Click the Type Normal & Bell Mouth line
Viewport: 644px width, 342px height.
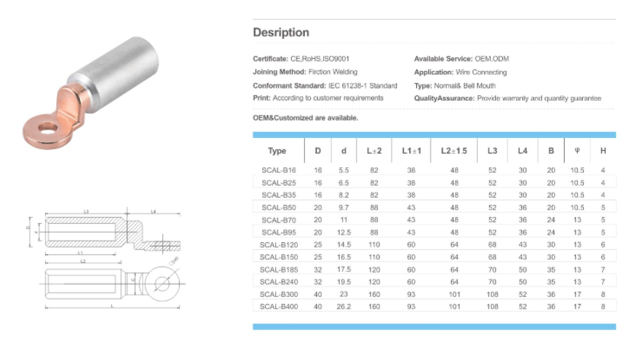pos(454,85)
